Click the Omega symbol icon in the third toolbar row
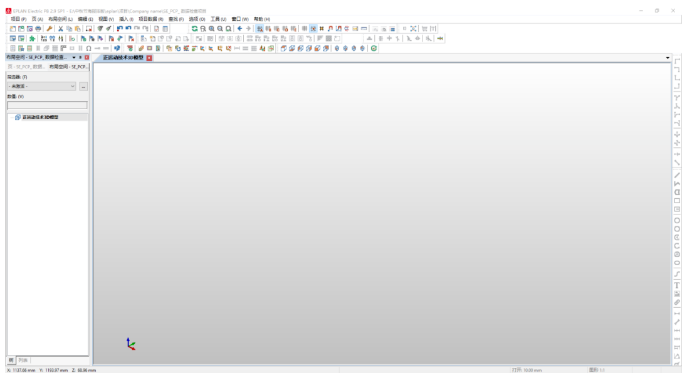This screenshot has width=689, height=382. [89, 48]
